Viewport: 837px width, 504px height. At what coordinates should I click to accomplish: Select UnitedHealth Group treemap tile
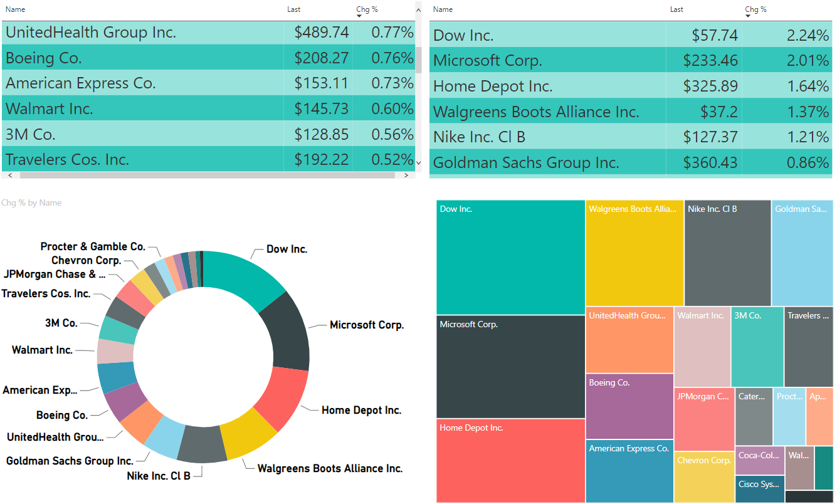[629, 340]
